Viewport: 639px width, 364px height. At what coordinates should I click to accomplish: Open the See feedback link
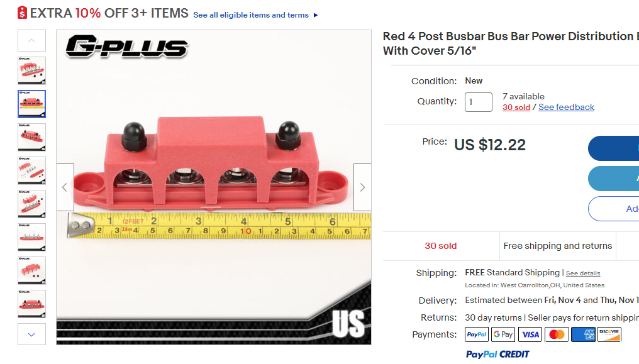click(x=566, y=107)
